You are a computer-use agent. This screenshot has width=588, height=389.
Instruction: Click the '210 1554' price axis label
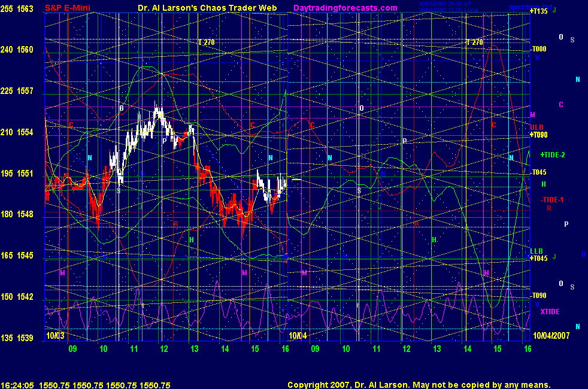pyautogui.click(x=17, y=132)
